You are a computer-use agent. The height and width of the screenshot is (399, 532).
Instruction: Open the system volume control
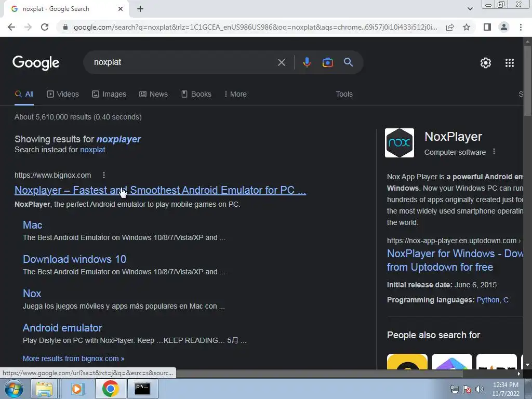[x=480, y=389]
